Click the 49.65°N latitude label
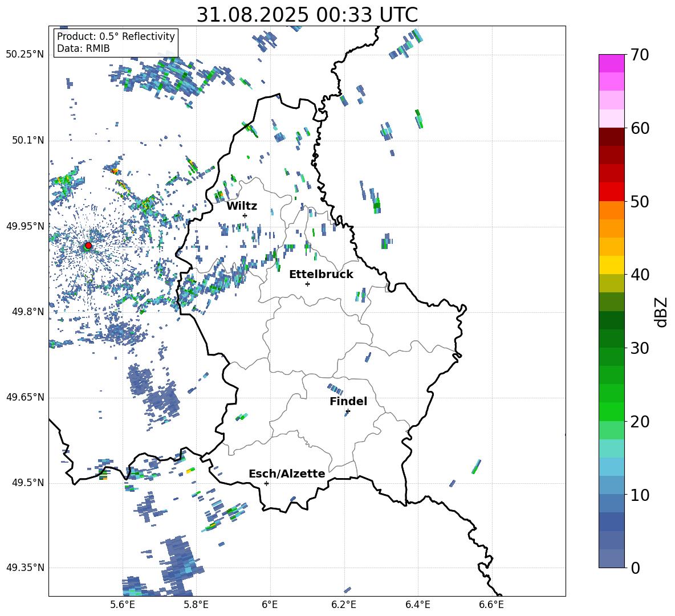Image resolution: width=675 pixels, height=616 pixels. [25, 397]
